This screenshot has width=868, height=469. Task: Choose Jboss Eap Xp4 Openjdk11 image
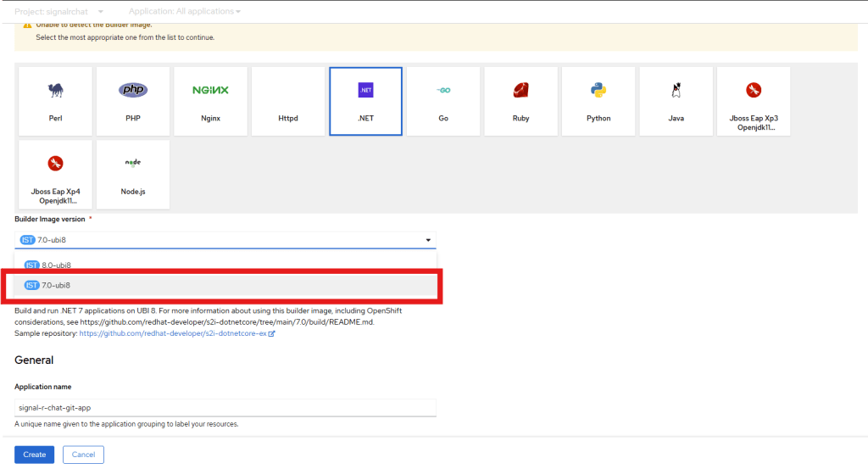pyautogui.click(x=55, y=175)
